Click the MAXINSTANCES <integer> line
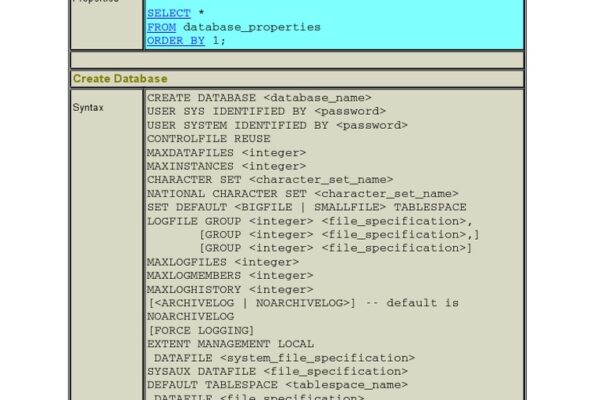The height and width of the screenshot is (400, 600). click(227, 167)
